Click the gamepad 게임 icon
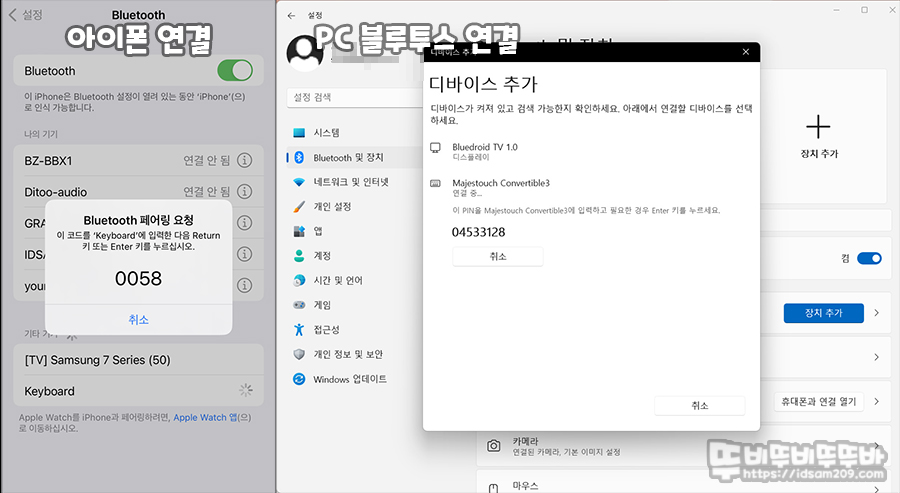The height and width of the screenshot is (493, 900). point(299,305)
